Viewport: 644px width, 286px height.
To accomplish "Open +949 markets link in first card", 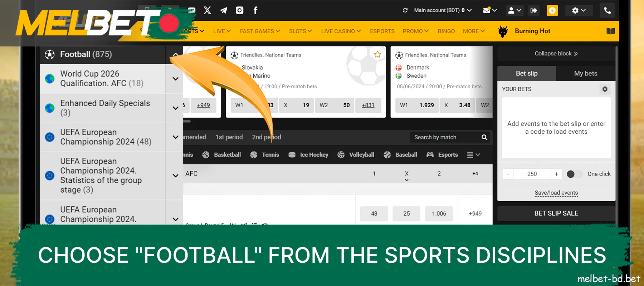I will click(x=204, y=105).
